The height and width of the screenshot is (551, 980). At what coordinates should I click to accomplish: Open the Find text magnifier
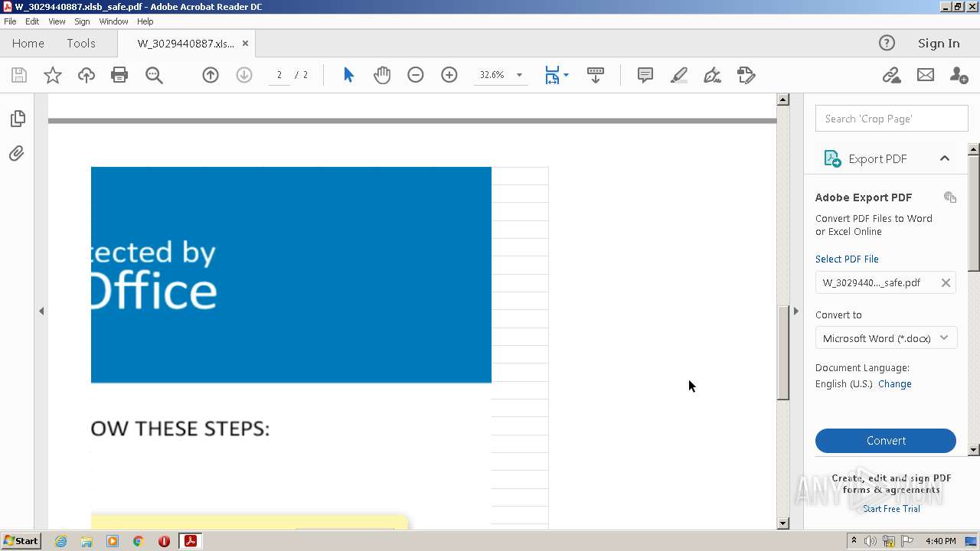(x=154, y=75)
